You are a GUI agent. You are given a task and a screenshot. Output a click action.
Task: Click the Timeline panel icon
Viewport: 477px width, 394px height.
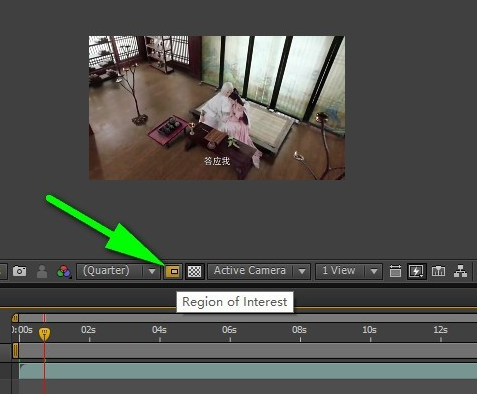coord(438,271)
